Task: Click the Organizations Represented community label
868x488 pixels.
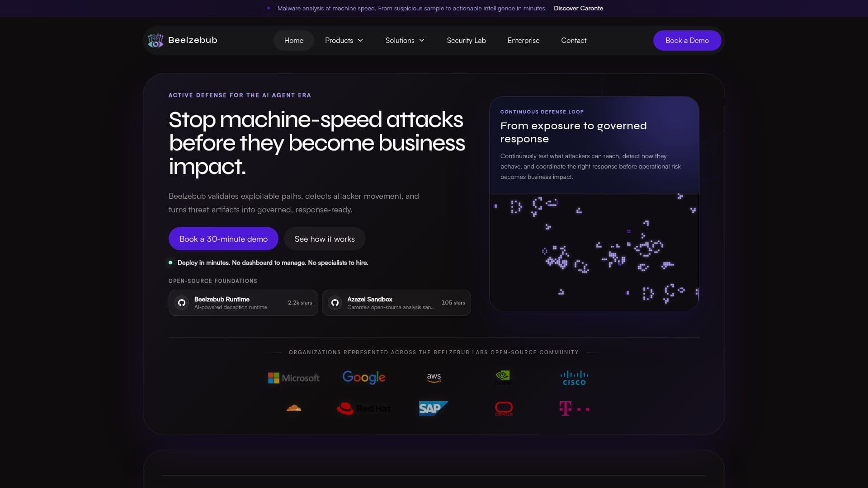Action: pyautogui.click(x=434, y=352)
